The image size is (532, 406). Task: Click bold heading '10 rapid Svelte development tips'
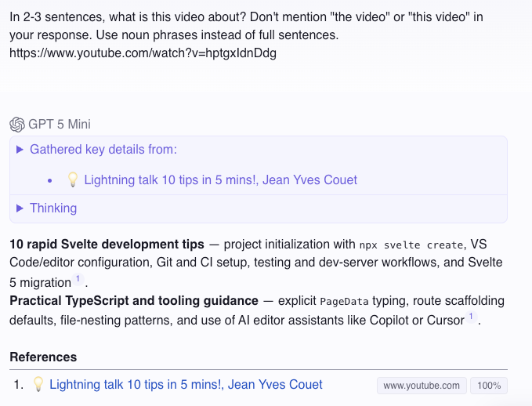(107, 243)
